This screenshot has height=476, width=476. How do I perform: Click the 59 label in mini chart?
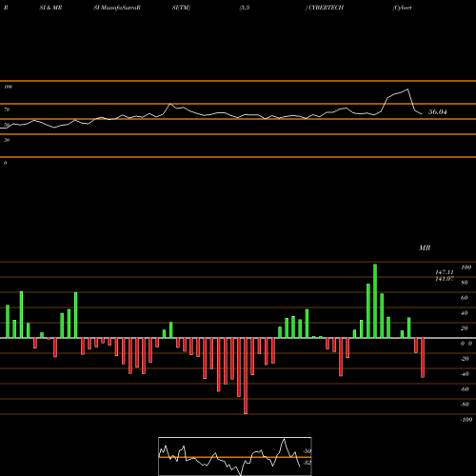tap(307, 451)
